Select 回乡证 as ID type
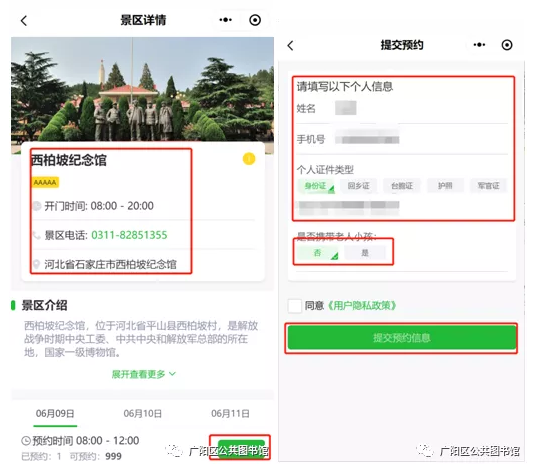Screen dimensions: 534x470 click(359, 186)
